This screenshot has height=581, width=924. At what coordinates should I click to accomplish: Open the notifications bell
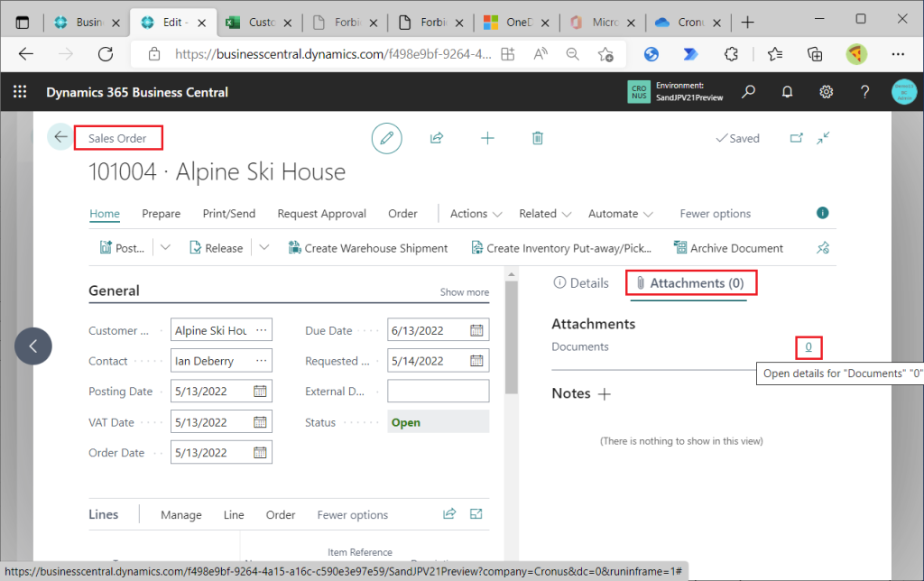[x=787, y=92]
